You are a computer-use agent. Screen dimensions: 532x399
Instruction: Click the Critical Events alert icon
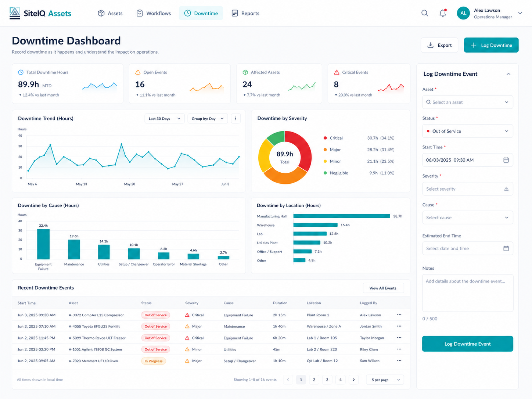(x=337, y=72)
